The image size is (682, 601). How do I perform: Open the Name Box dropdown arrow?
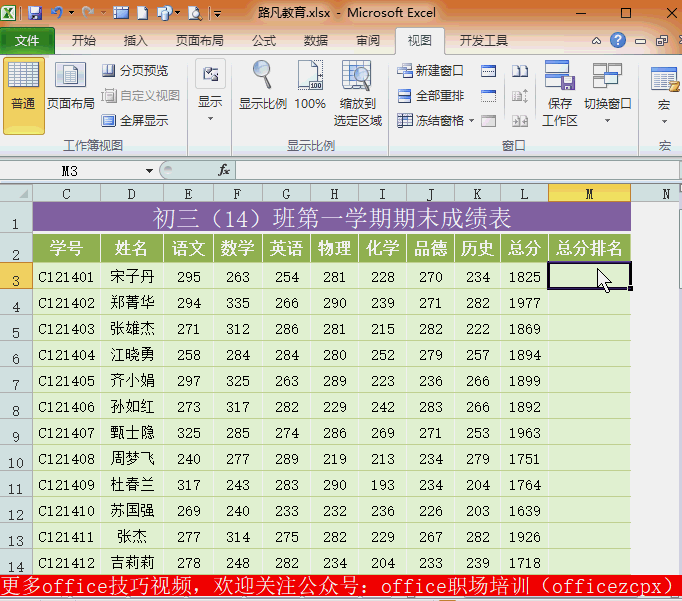pos(149,170)
